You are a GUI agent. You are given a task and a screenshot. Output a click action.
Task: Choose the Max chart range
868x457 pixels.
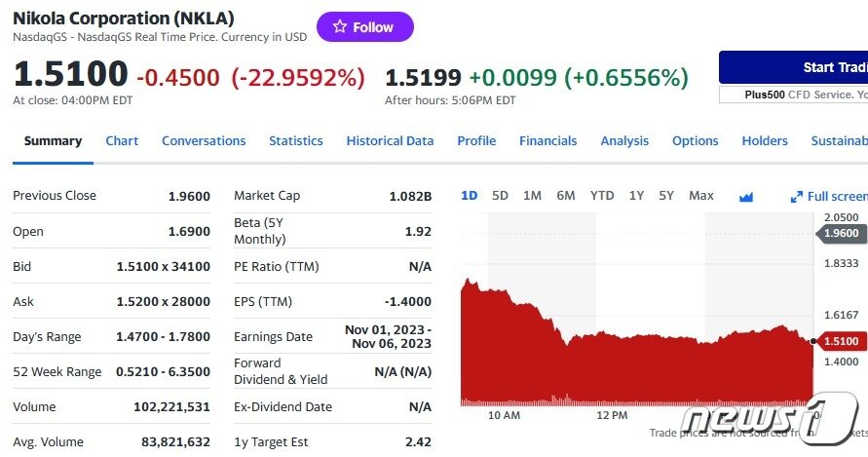[x=700, y=196]
